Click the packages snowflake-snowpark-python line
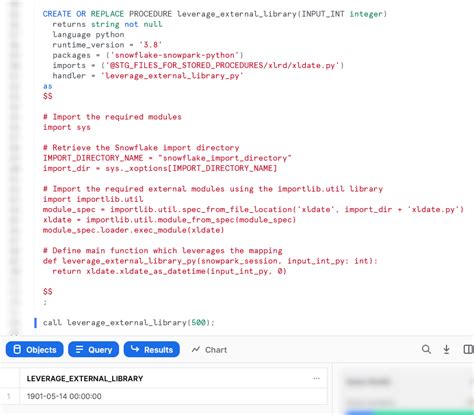 click(x=148, y=55)
